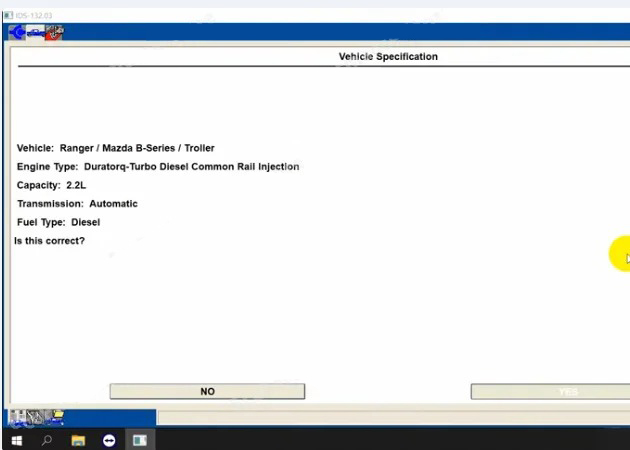Open TeamViewer from the taskbar
This screenshot has height=450, width=630.
tap(109, 441)
